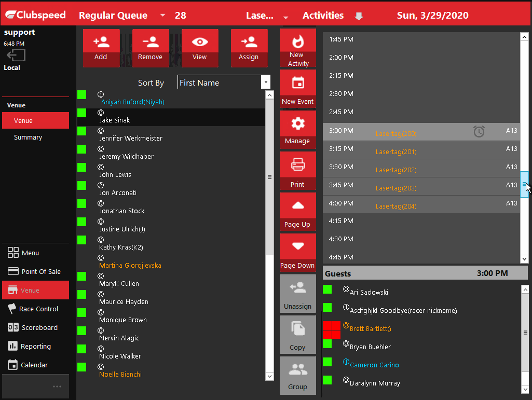Open Race Control flag item
Viewport: 532px width, 400px height.
pos(35,309)
